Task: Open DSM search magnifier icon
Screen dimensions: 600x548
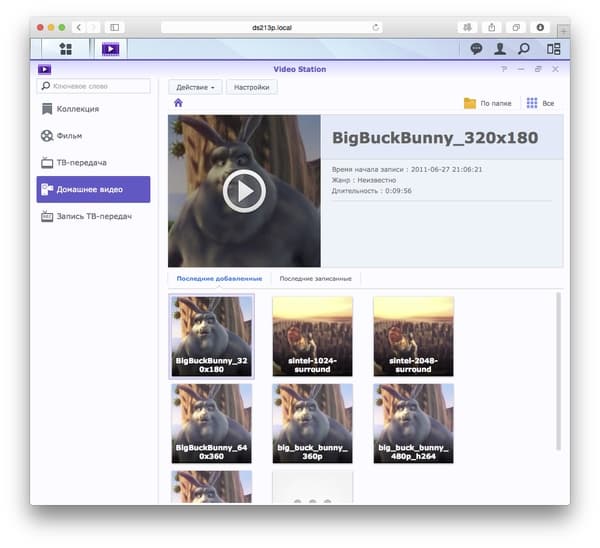Action: (523, 49)
